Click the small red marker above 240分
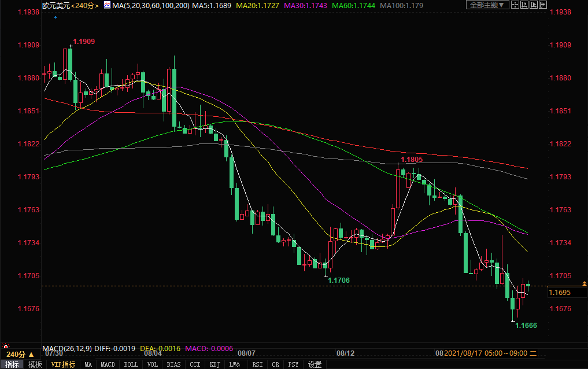The height and width of the screenshot is (369, 588). 7,346
